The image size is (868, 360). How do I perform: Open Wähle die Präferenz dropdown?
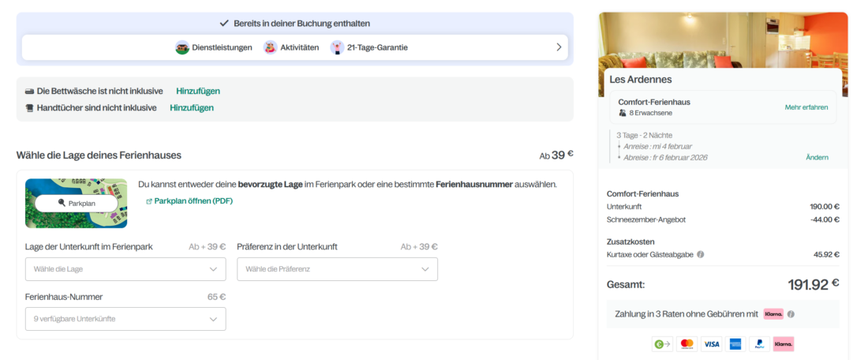(337, 269)
